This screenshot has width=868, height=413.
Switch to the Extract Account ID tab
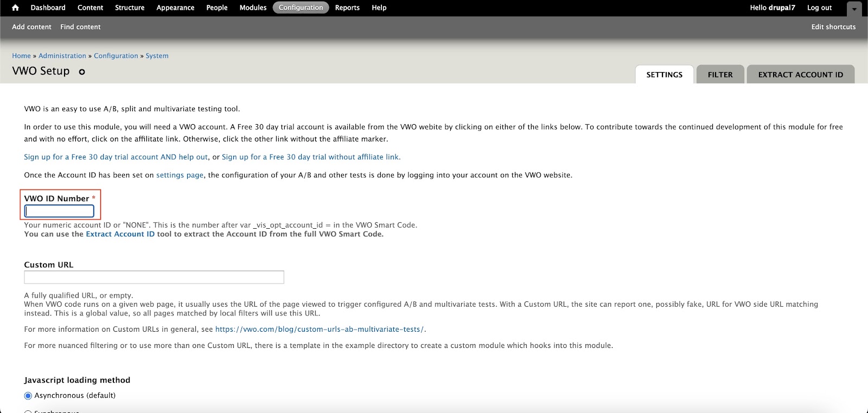pyautogui.click(x=800, y=75)
